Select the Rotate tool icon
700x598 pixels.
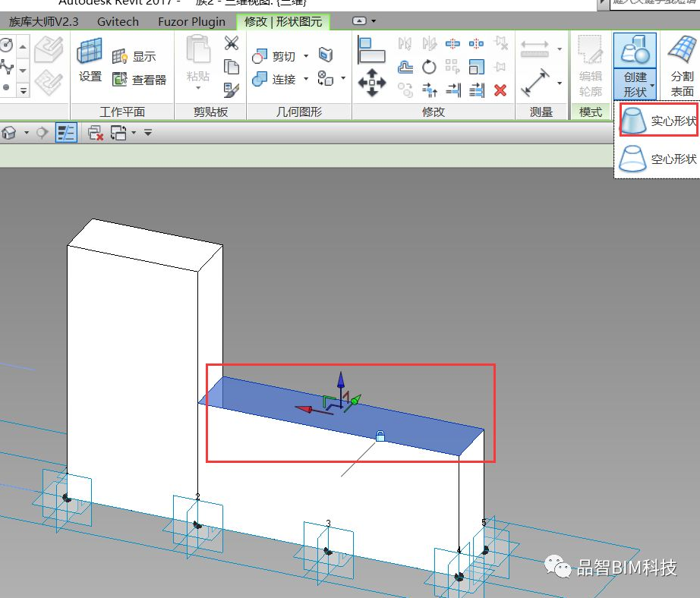(429, 67)
